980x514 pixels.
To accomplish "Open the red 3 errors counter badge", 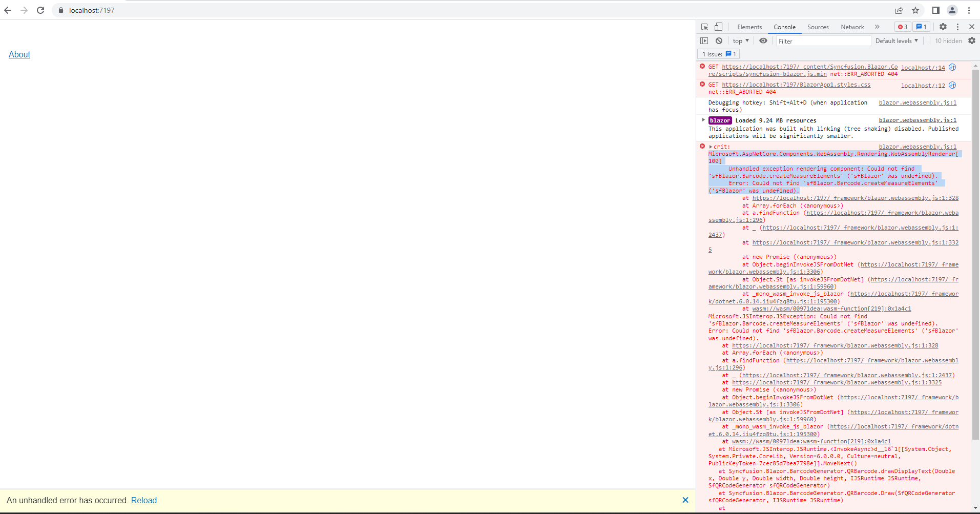I will pos(903,27).
